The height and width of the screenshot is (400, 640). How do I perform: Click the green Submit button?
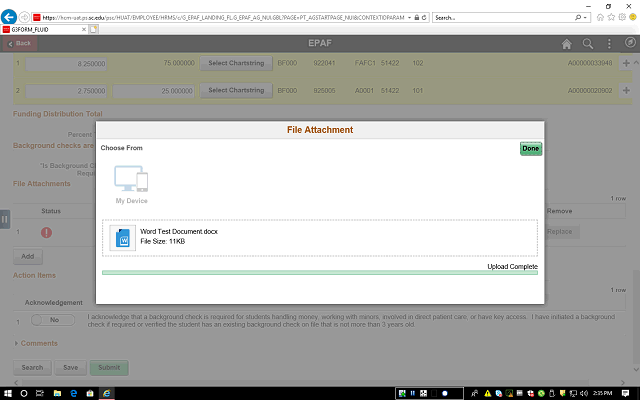109,368
